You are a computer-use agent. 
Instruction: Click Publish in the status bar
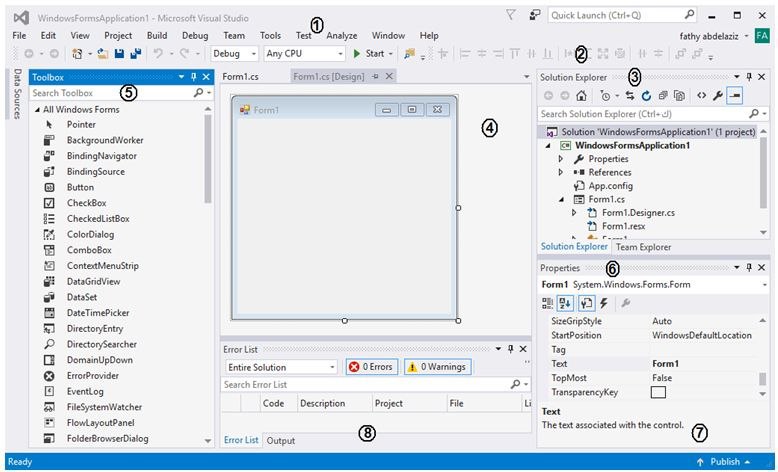pyautogui.click(x=723, y=462)
